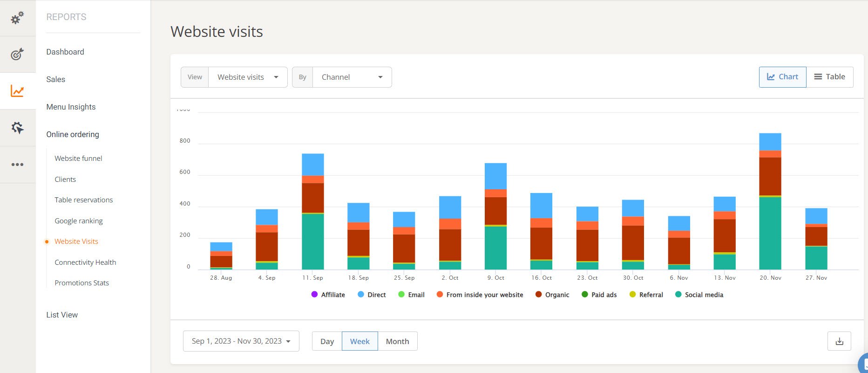Switch to Chart view
The height and width of the screenshot is (373, 868).
[782, 77]
